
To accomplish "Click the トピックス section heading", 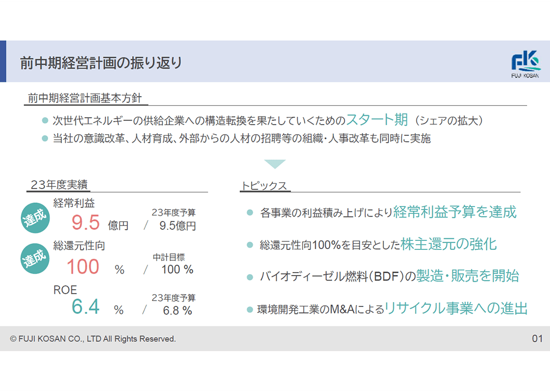I will click(x=264, y=185).
